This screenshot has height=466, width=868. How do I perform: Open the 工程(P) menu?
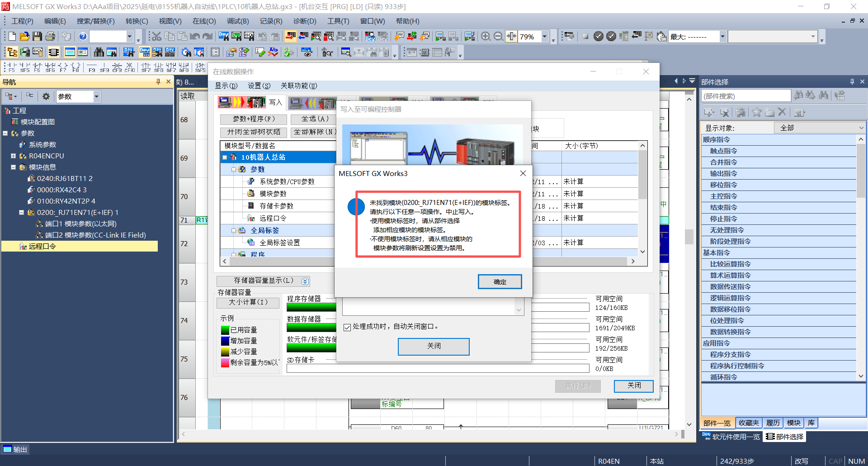[22, 21]
